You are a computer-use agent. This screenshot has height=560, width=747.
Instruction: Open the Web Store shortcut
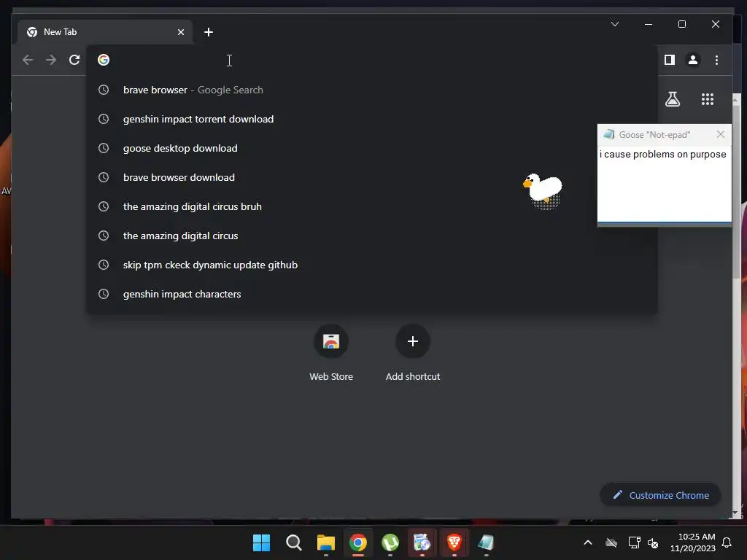pyautogui.click(x=331, y=352)
